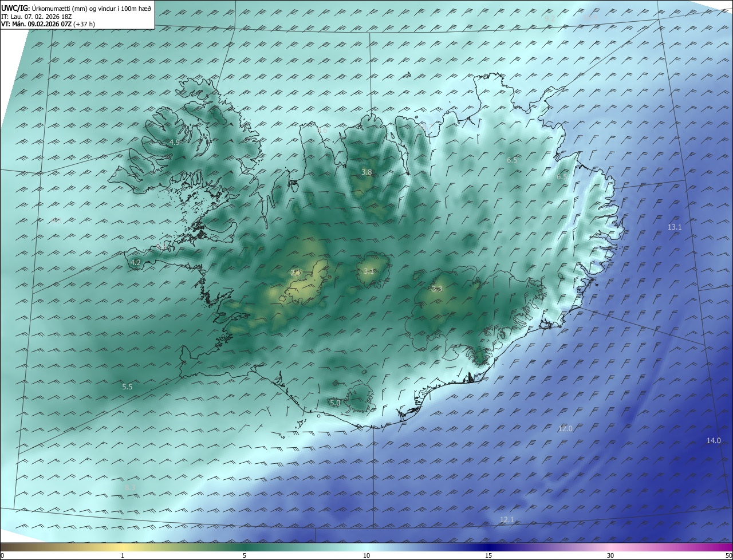Click the 3.8 value in north Iceland
Viewport: 733px width, 560px height.
(366, 172)
